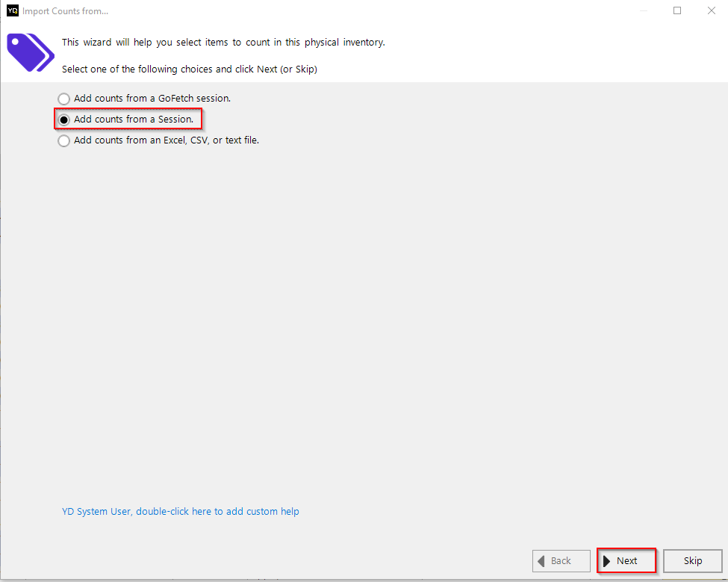This screenshot has width=728, height=582.
Task: Click the 'Import Counts from...' title text
Action: [x=66, y=11]
